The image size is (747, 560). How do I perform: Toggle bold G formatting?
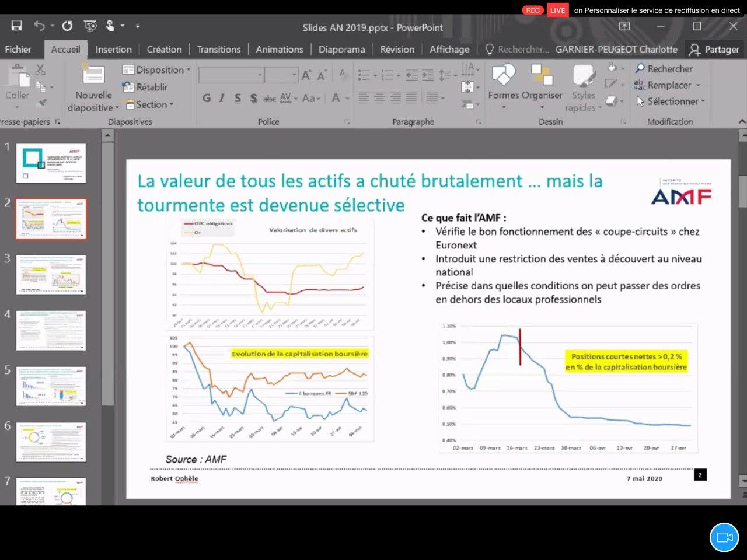tap(206, 98)
